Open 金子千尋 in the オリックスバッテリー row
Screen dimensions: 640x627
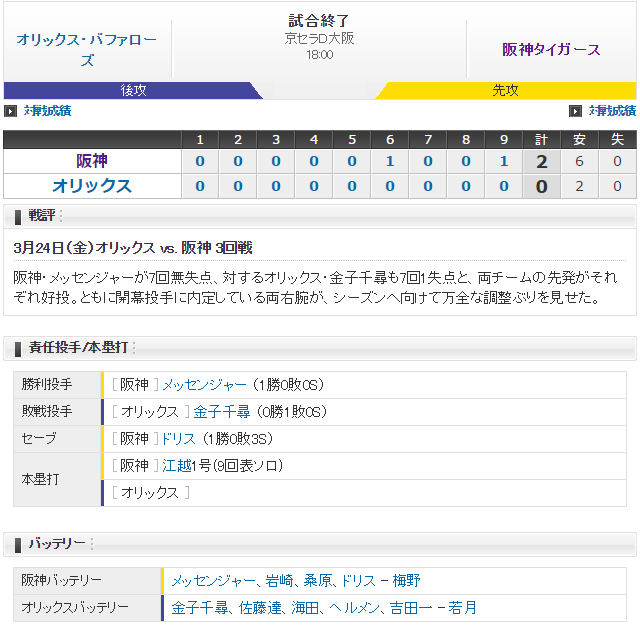(200, 608)
